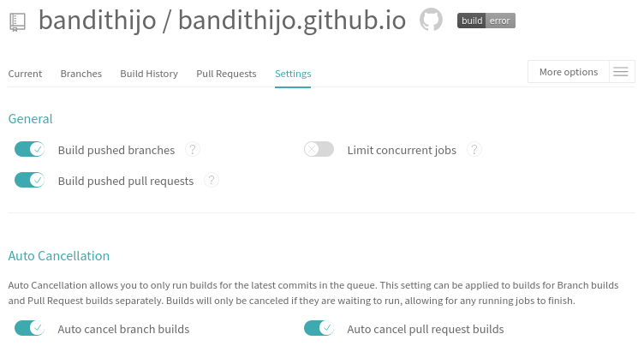
Task: Select the Pull Requests tab
Action: 226,74
